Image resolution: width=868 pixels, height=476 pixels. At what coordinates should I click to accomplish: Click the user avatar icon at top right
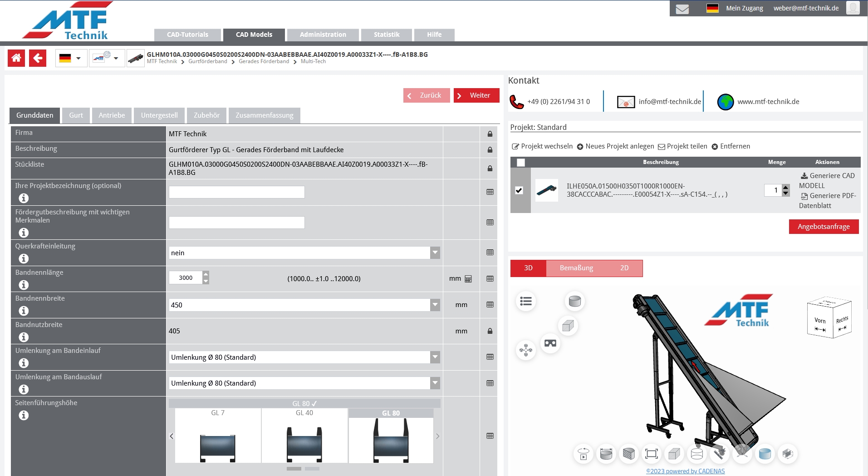point(853,8)
